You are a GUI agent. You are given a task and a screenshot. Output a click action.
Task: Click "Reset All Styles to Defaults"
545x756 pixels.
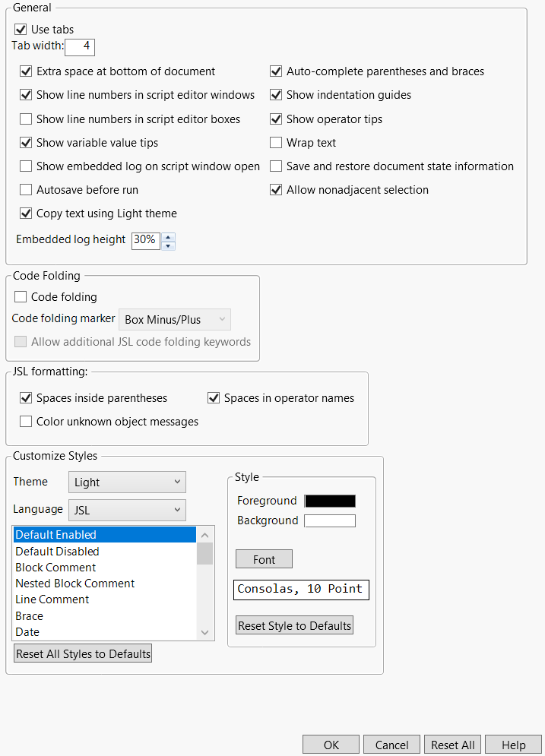82,652
